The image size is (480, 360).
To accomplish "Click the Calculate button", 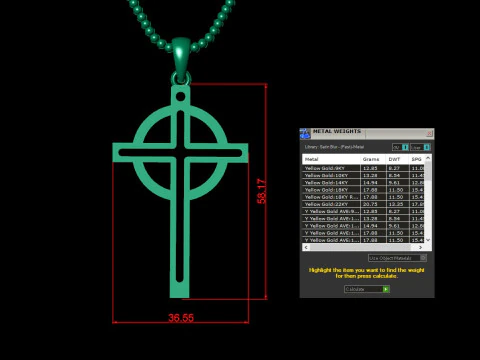I will (x=367, y=289).
